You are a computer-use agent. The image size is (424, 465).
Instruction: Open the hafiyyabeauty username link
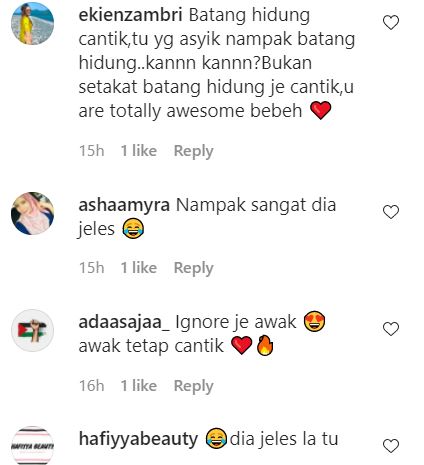tap(138, 439)
